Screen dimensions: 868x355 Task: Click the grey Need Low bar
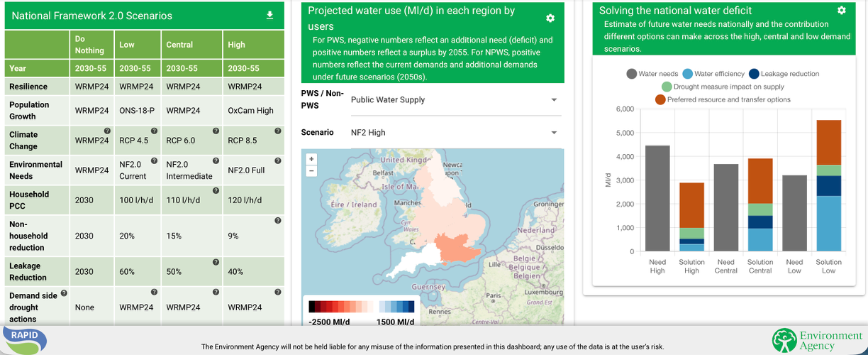click(x=794, y=213)
